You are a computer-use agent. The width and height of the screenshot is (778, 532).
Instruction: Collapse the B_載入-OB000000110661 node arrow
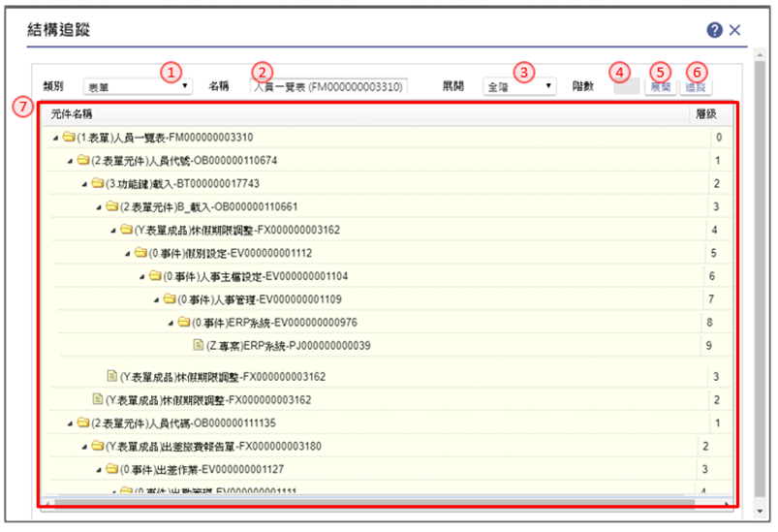[x=99, y=207]
